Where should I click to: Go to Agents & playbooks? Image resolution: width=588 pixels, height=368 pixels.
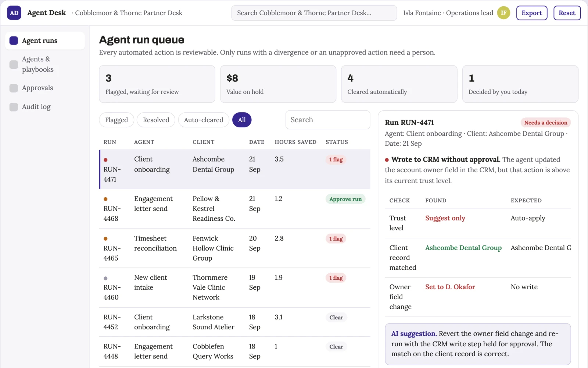[x=45, y=64]
